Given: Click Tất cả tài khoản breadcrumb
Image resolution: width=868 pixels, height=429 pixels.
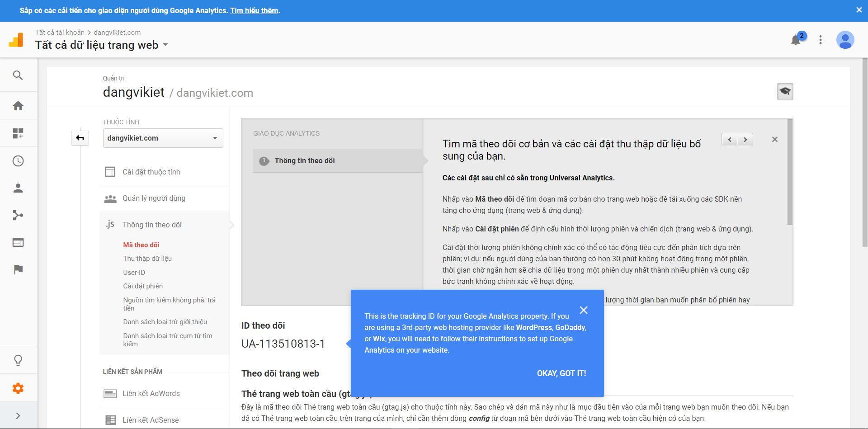Looking at the screenshot, I should point(60,33).
